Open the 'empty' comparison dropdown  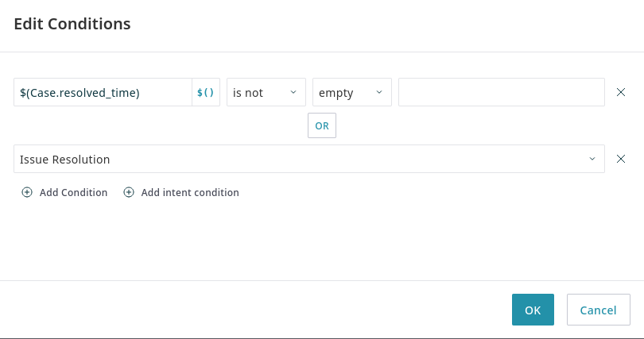[x=351, y=92]
